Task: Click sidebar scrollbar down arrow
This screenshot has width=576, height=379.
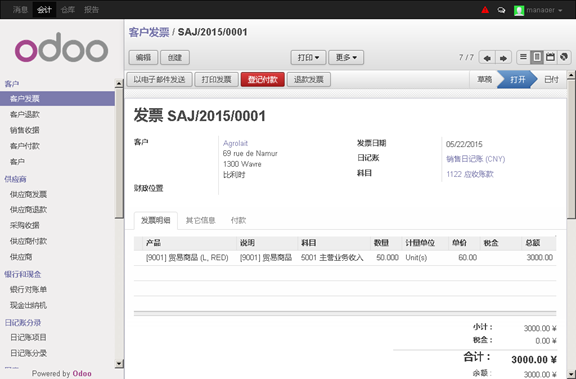Action: pyautogui.click(x=119, y=364)
